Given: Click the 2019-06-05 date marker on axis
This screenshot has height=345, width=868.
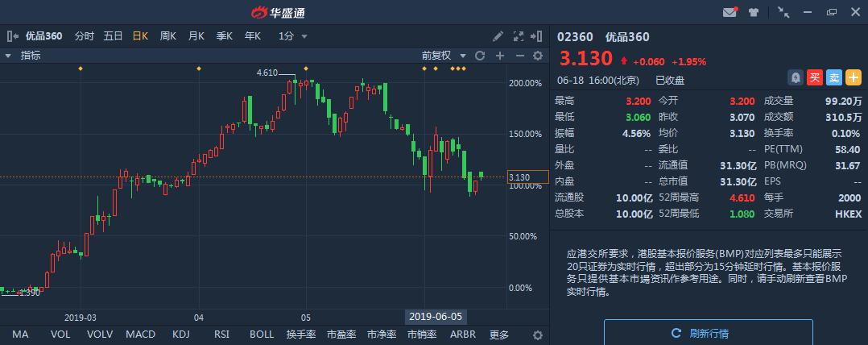Looking at the screenshot, I should coord(436,316).
